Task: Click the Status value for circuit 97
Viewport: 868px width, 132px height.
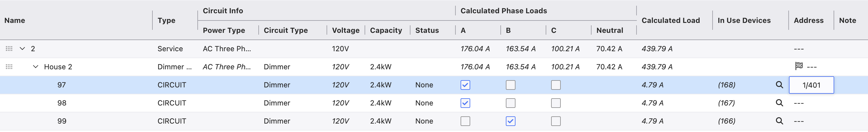Action: pyautogui.click(x=424, y=85)
